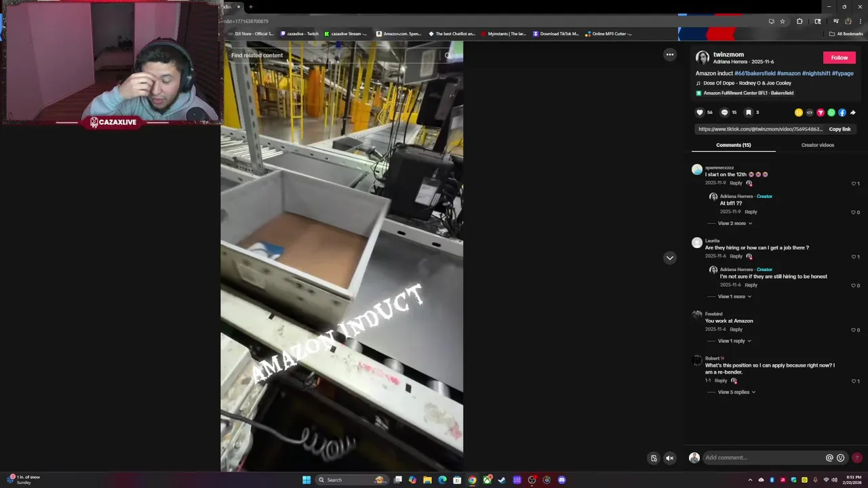Open Amazon Fulfillment Center BFL1 location link
This screenshot has height=488, width=868.
pos(749,93)
